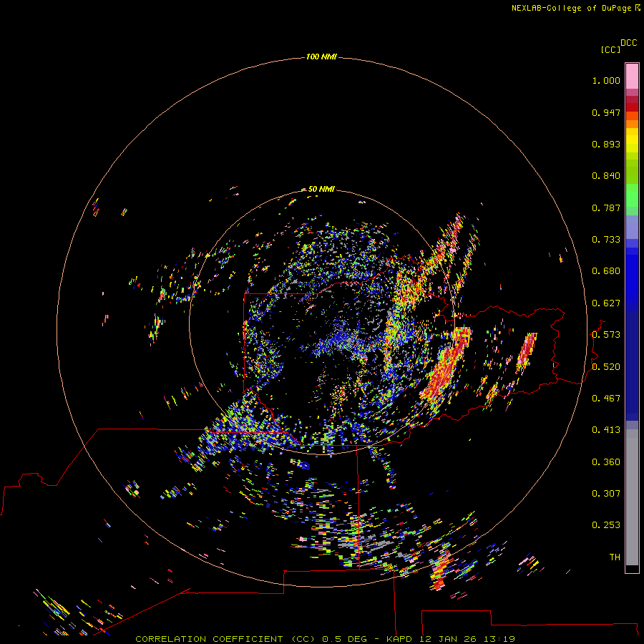Click the gray low-value color bar segment
This screenshot has width=644, height=644.
point(632,497)
